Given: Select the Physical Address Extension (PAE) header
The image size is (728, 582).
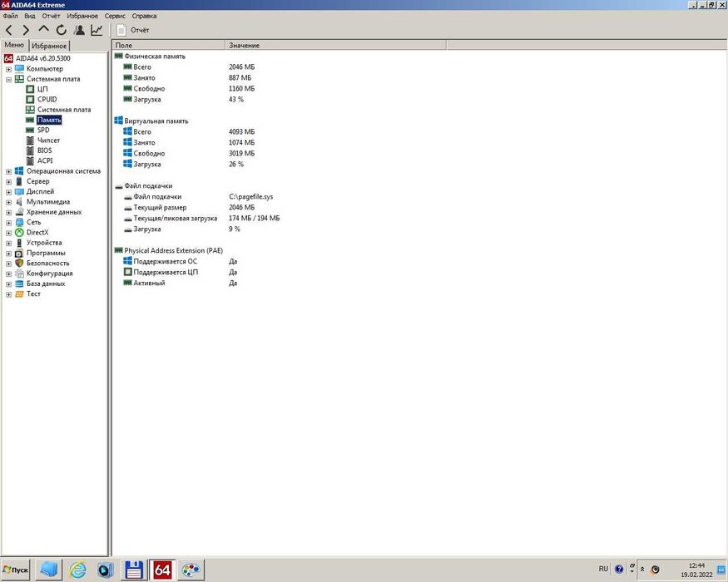Looking at the screenshot, I should point(174,250).
